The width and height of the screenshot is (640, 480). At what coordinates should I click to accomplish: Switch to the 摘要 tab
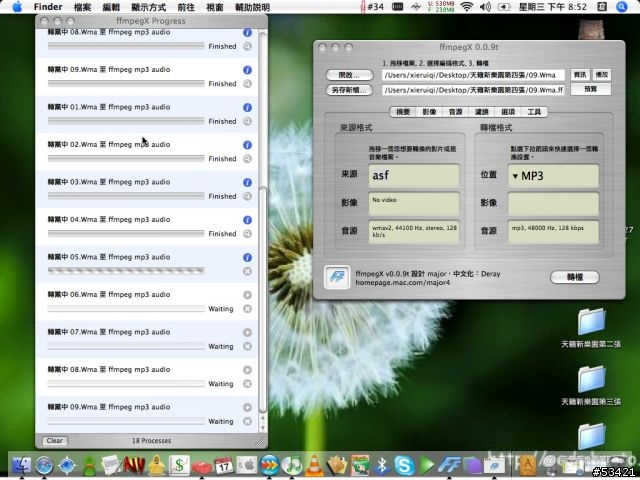point(403,112)
